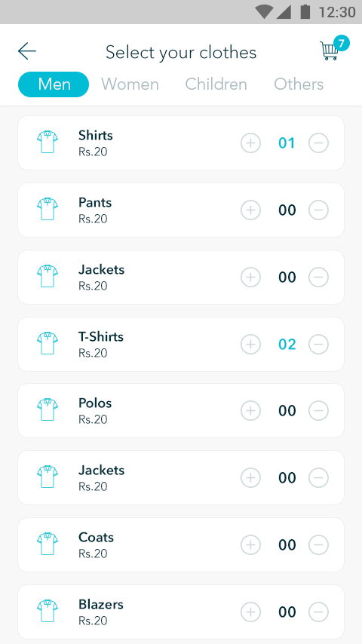Decrease Shirts quantity with minus icon
This screenshot has width=362, height=644.
pyautogui.click(x=318, y=143)
